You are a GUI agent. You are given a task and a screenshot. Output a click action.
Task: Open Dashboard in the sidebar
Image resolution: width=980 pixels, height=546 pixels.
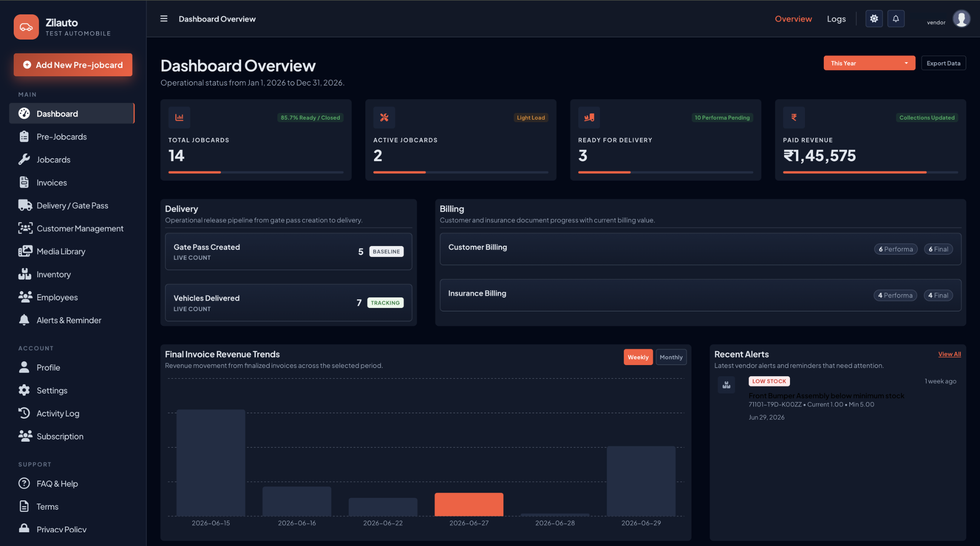click(x=72, y=114)
